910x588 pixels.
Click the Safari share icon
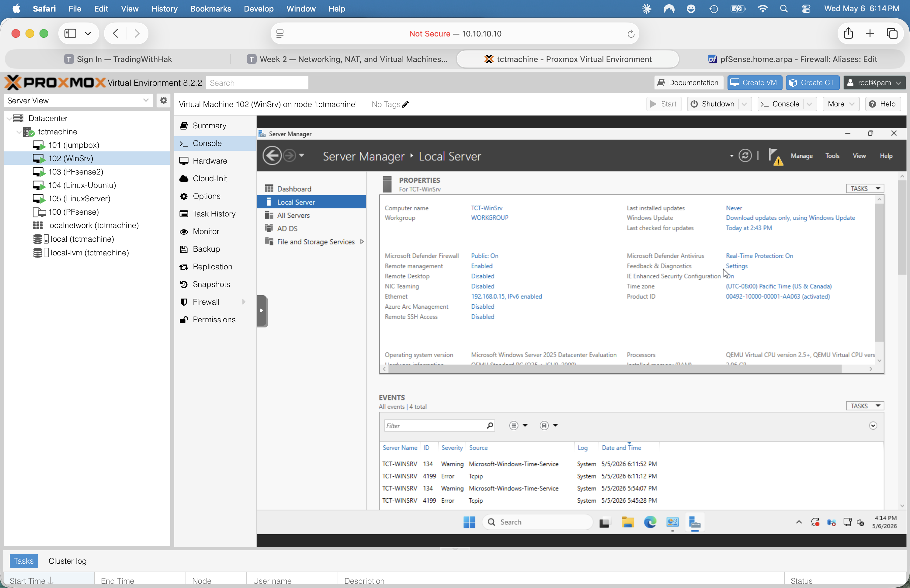click(848, 34)
